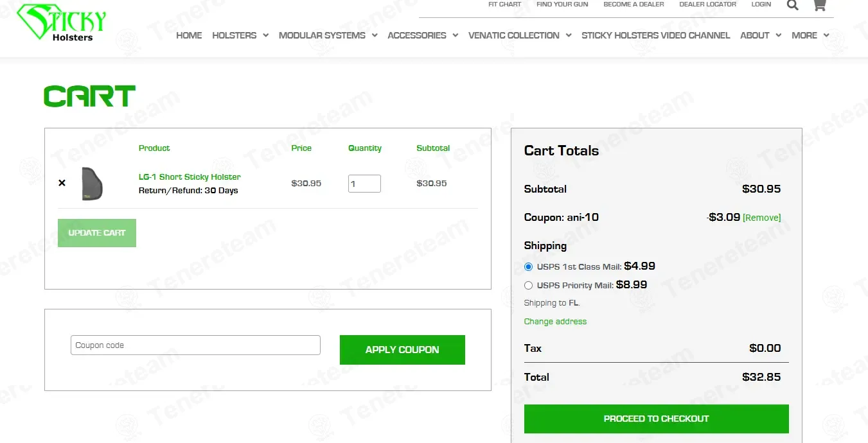Expand the Modular Systems dropdown

[x=328, y=35]
